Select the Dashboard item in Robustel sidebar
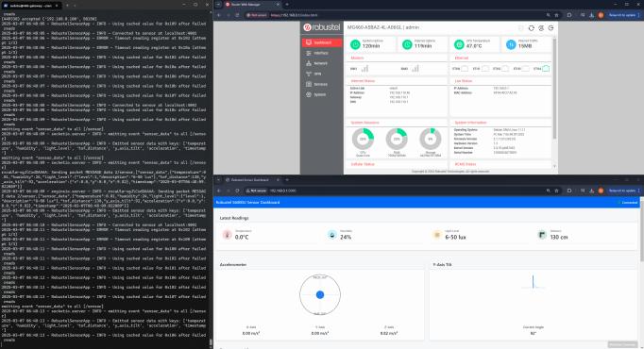The height and width of the screenshot is (349, 644). 322,42
